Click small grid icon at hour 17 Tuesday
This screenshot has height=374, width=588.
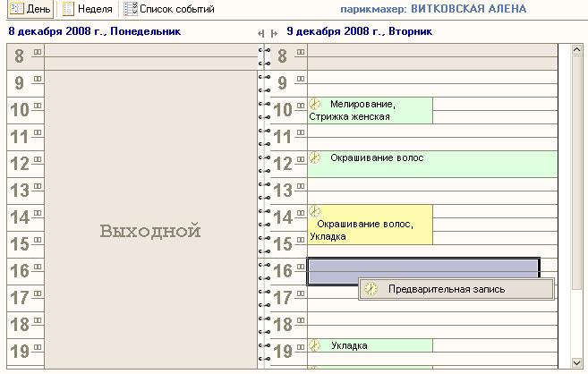301,293
